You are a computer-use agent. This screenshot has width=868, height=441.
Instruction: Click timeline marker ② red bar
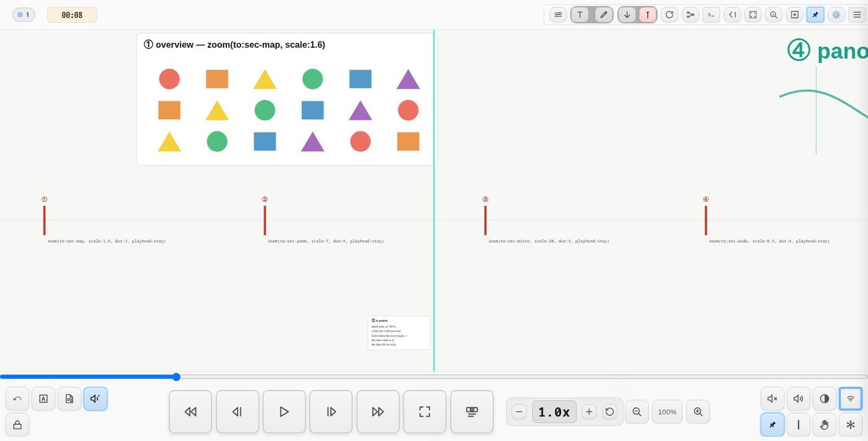click(265, 220)
